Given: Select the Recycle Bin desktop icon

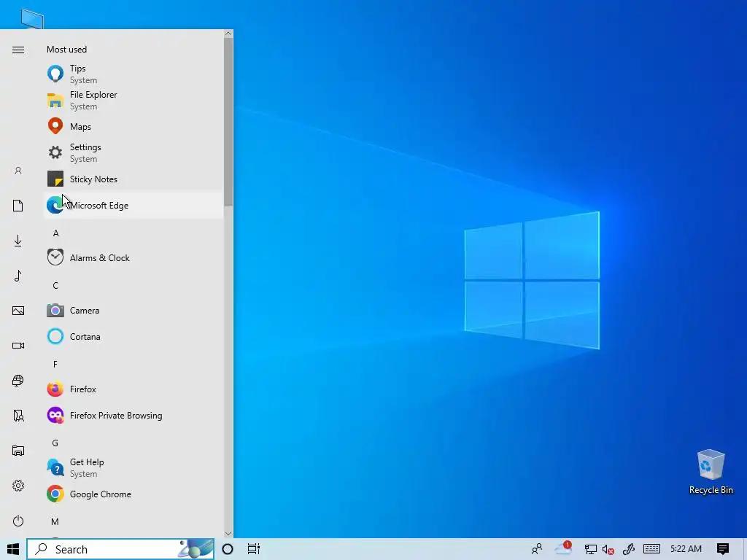Looking at the screenshot, I should pos(711,472).
